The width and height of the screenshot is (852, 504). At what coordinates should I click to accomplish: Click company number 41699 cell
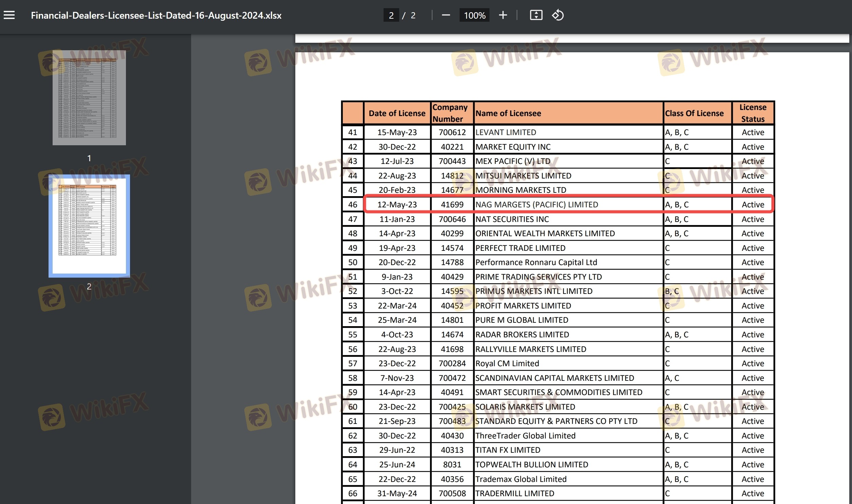[x=452, y=204]
